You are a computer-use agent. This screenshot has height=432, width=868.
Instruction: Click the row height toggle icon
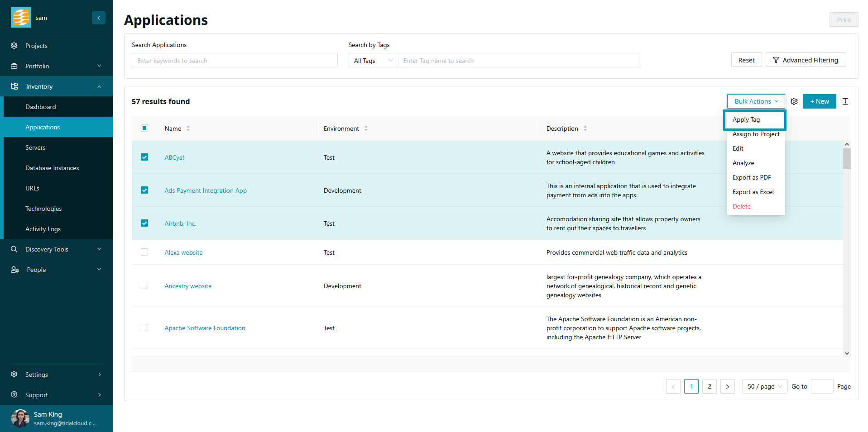[x=845, y=101]
